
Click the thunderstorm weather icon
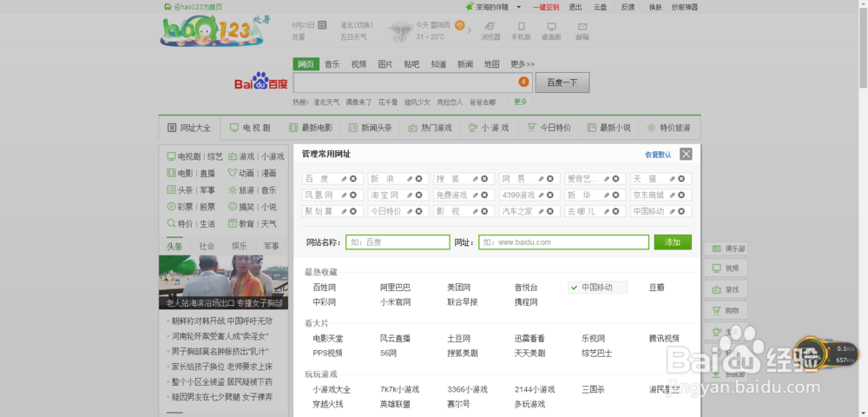coord(401,30)
